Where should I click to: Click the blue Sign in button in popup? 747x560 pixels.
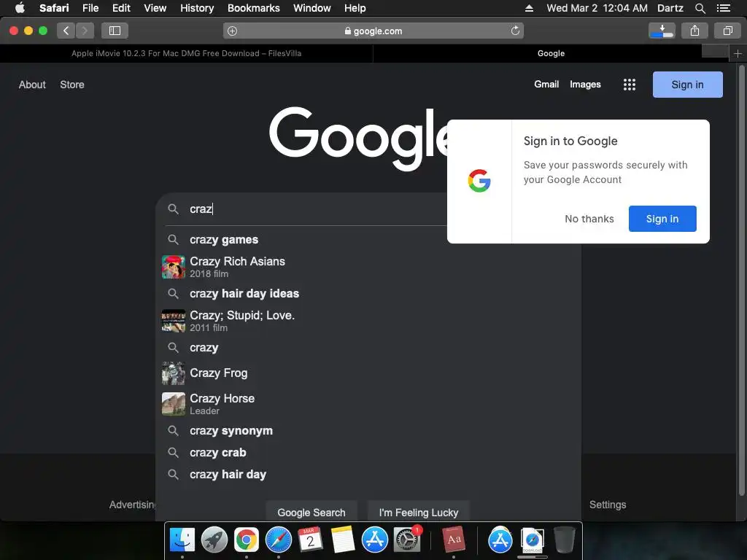pos(662,219)
